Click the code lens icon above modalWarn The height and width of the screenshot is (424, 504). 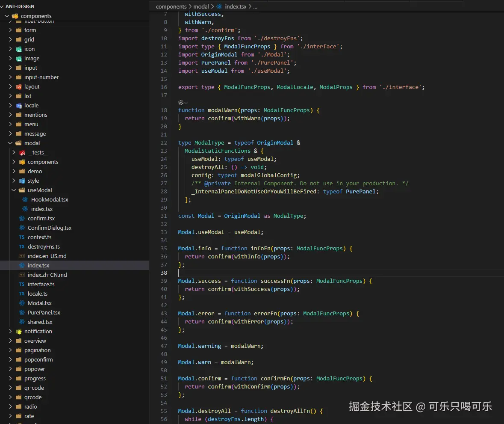click(x=181, y=103)
